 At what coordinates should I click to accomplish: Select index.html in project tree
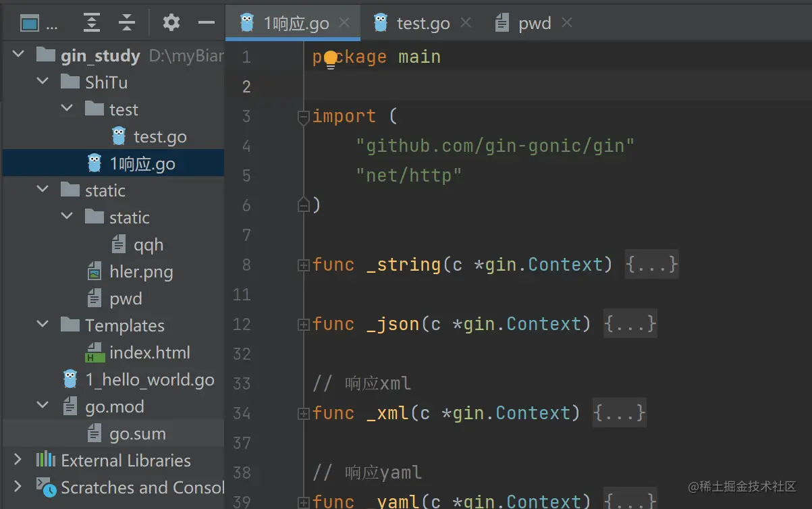(150, 353)
